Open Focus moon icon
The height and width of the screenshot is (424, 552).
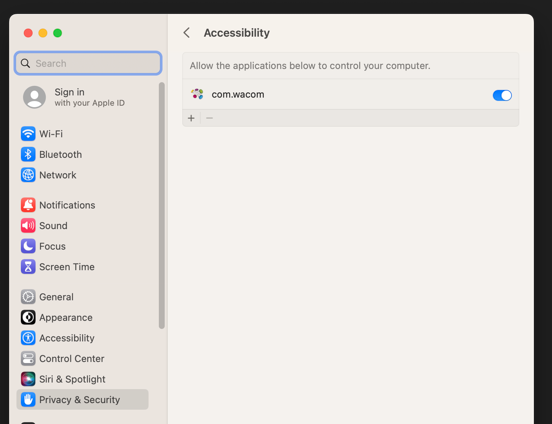(28, 246)
